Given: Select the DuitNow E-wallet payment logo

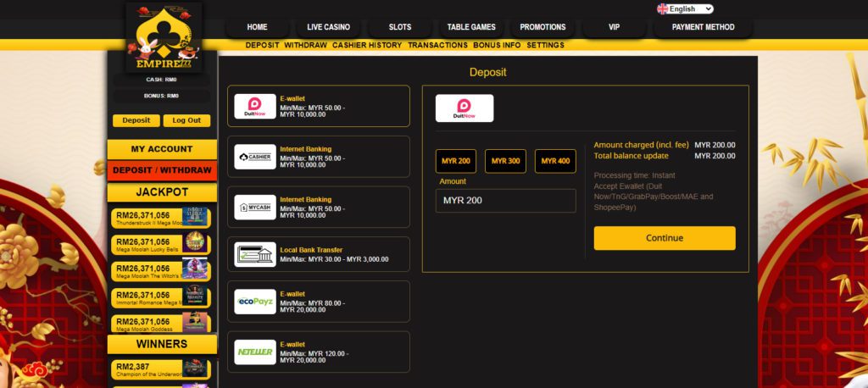Looking at the screenshot, I should pos(254,106).
